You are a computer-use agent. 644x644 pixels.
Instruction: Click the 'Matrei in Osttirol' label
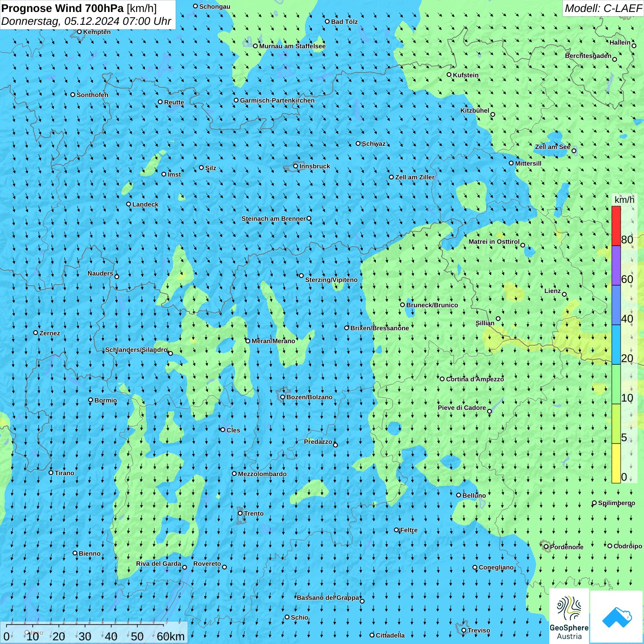coord(494,241)
